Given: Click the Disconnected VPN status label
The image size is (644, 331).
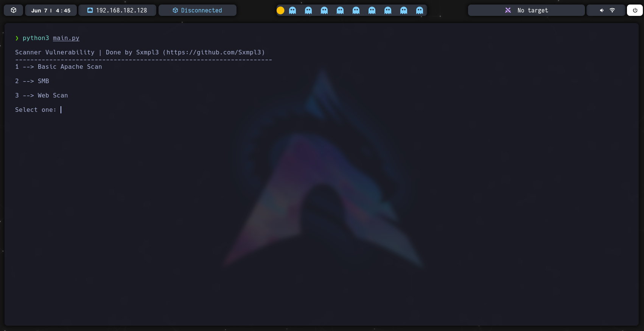Looking at the screenshot, I should [201, 10].
